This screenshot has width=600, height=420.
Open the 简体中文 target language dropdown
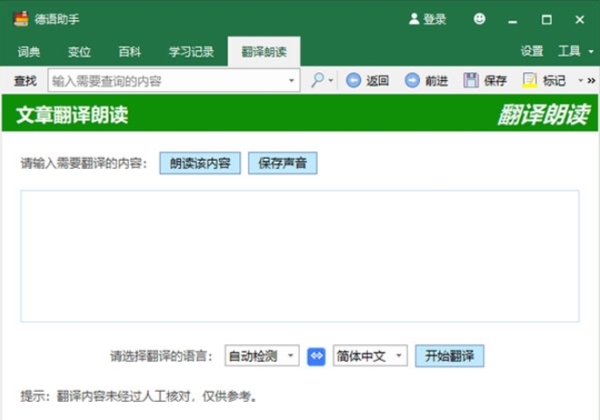370,356
